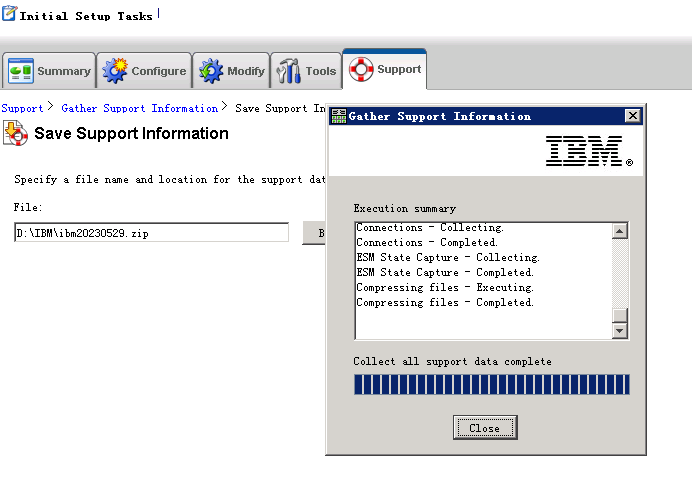
Task: Click the File path input field
Action: click(x=151, y=233)
